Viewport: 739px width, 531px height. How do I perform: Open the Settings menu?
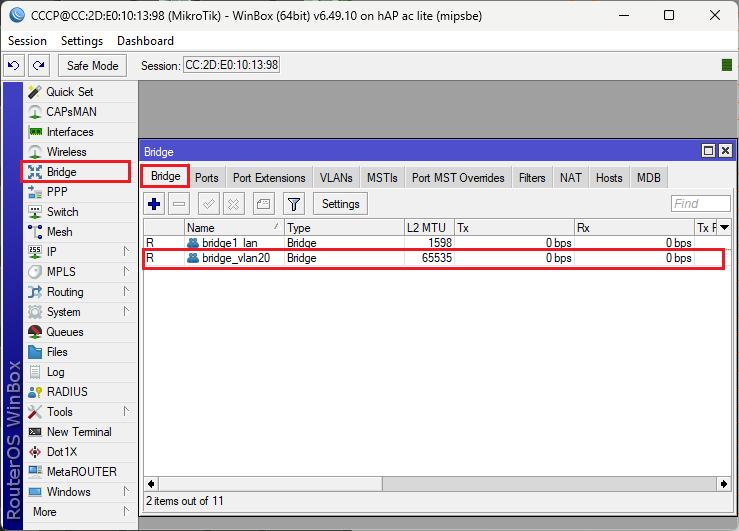(x=82, y=41)
